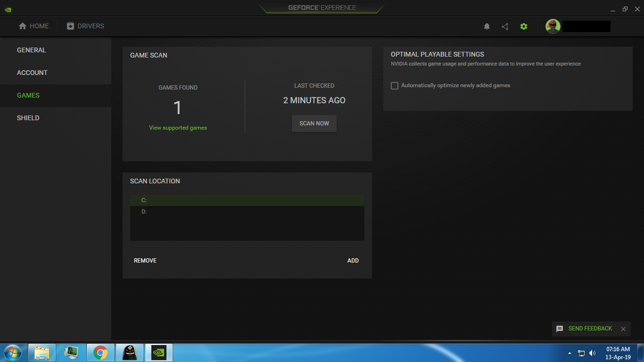The image size is (644, 362).
Task: Click the share icon in the top bar
Action: click(x=505, y=26)
